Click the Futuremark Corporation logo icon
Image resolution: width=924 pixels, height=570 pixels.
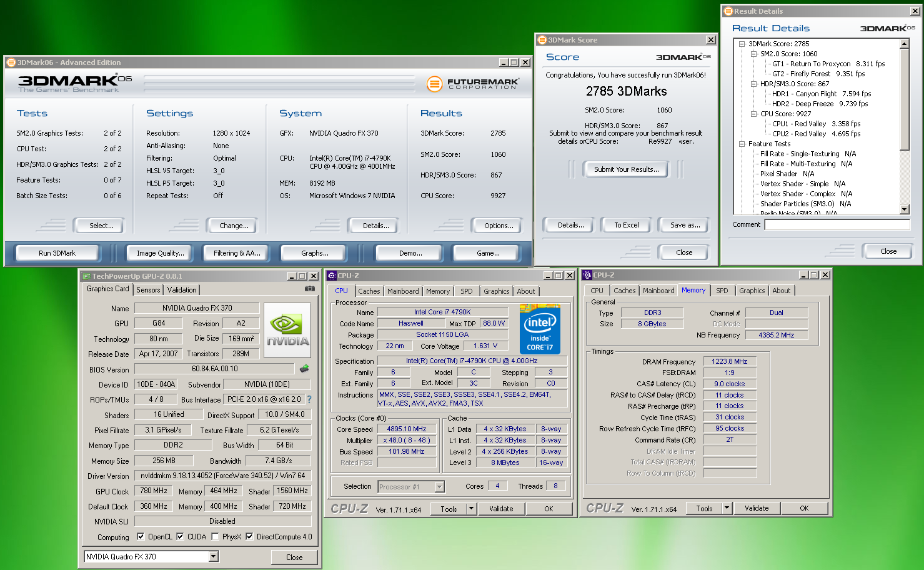[434, 84]
